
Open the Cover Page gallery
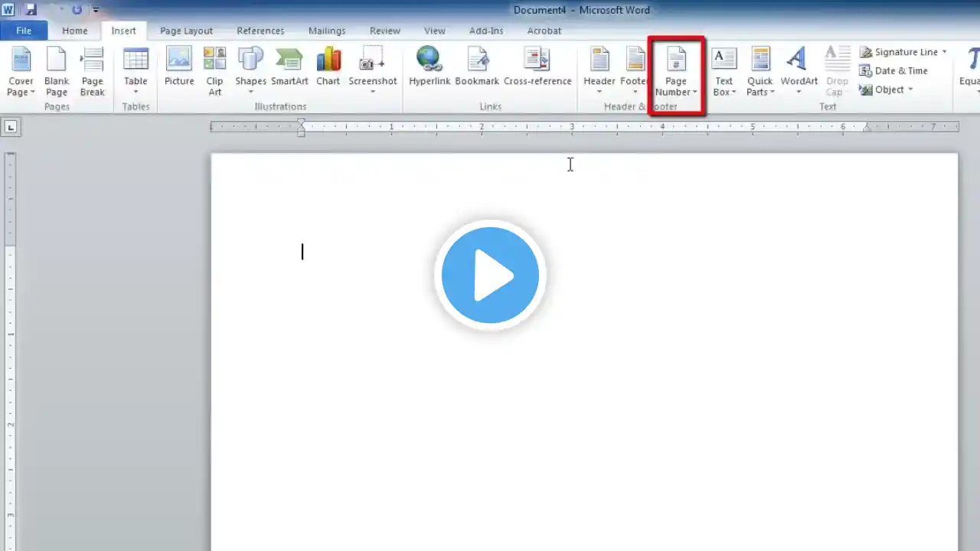(21, 71)
